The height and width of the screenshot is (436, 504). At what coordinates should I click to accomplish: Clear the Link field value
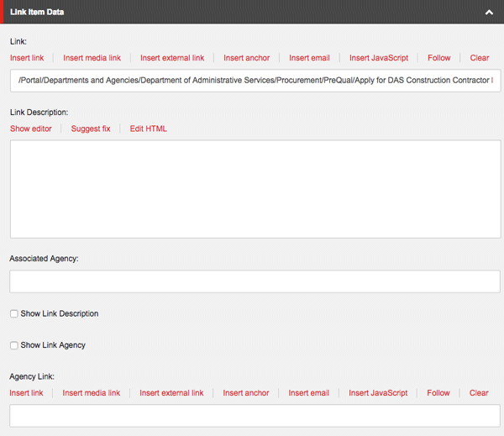click(x=480, y=58)
